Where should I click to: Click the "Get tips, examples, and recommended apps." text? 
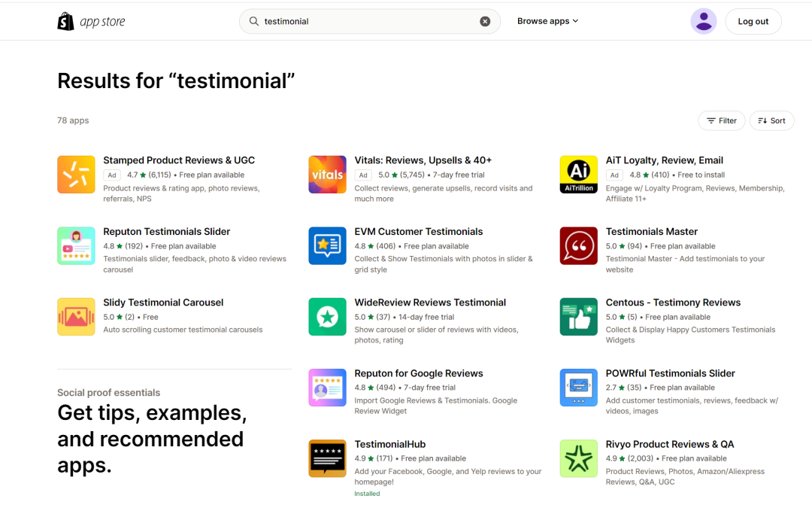(x=152, y=439)
